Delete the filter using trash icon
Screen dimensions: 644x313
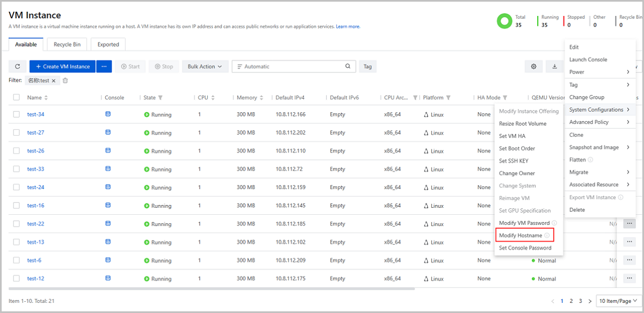(65, 81)
